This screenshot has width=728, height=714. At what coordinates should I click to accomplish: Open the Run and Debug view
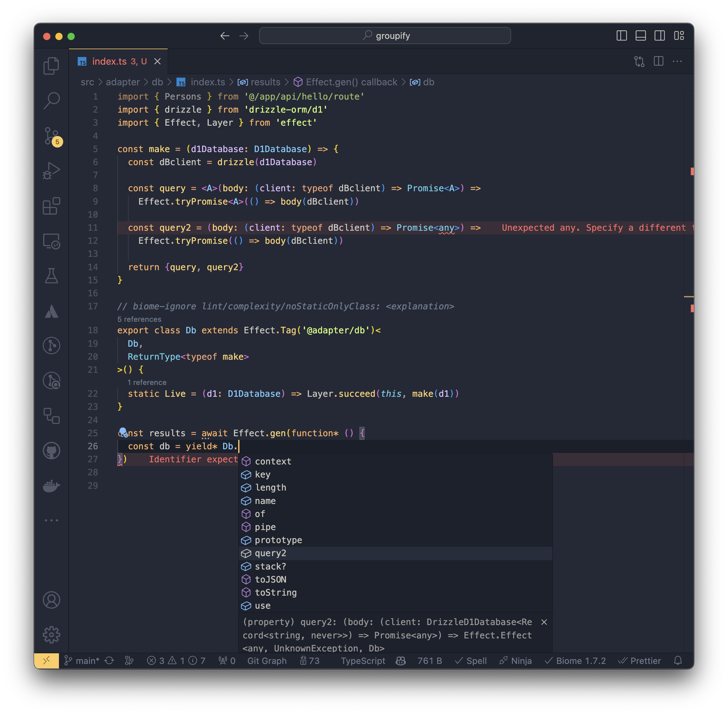[x=51, y=171]
